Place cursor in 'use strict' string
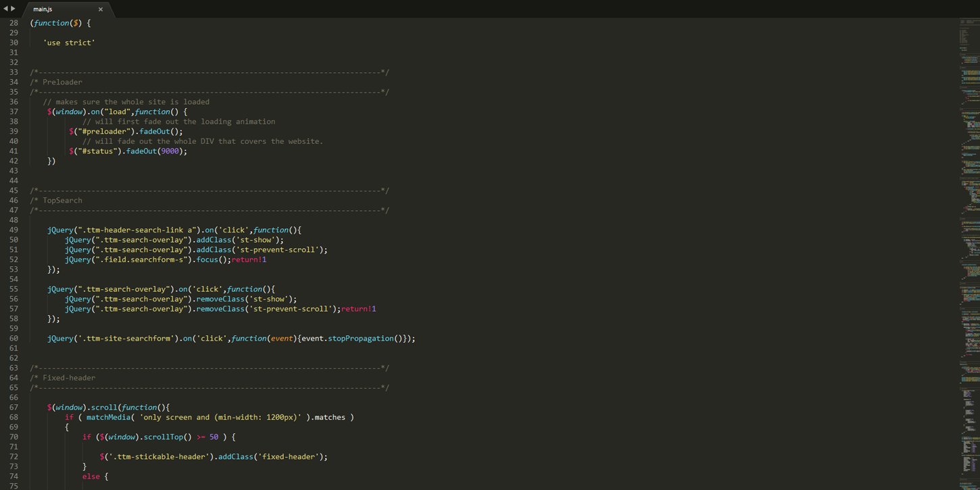980x490 pixels. click(x=69, y=43)
